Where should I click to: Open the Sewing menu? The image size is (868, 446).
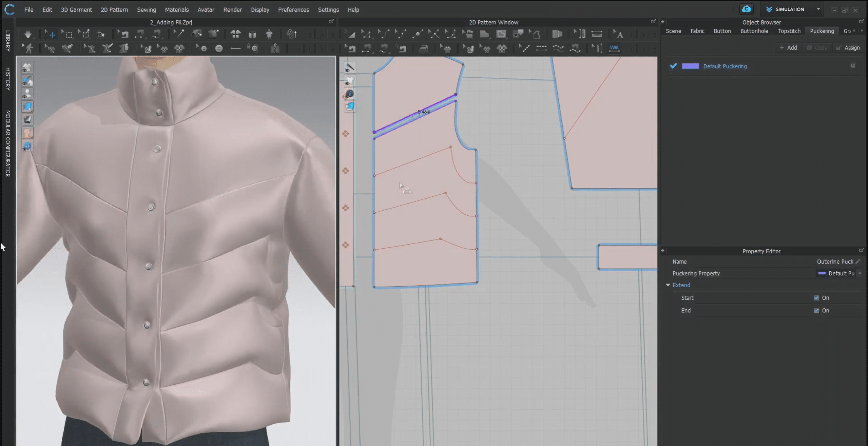[146, 9]
